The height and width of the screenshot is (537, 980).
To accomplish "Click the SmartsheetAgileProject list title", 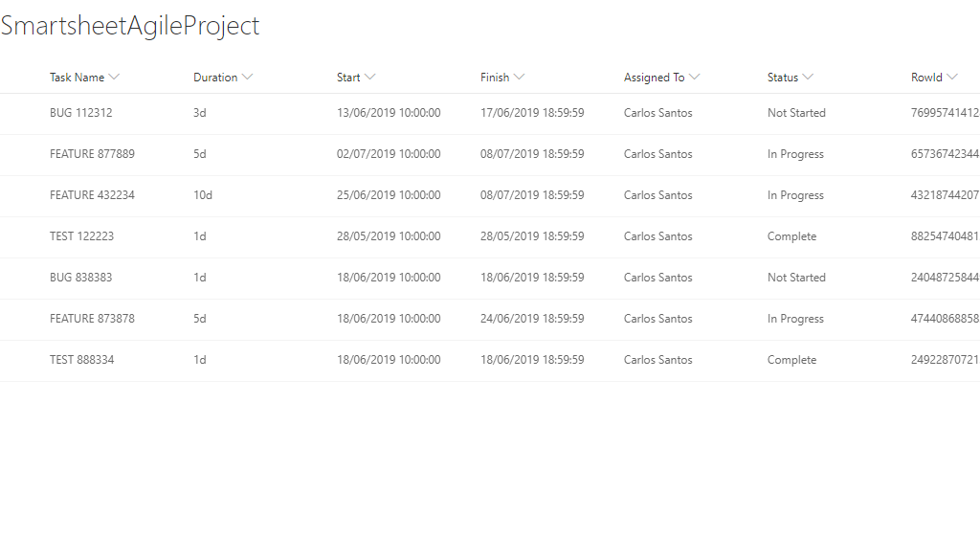I will pos(130,26).
